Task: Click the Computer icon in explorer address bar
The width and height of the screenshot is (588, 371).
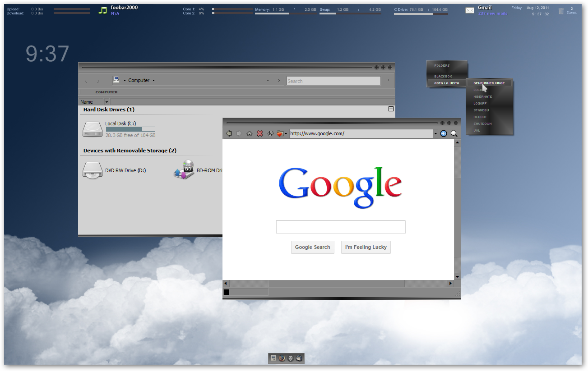Action: pos(116,80)
